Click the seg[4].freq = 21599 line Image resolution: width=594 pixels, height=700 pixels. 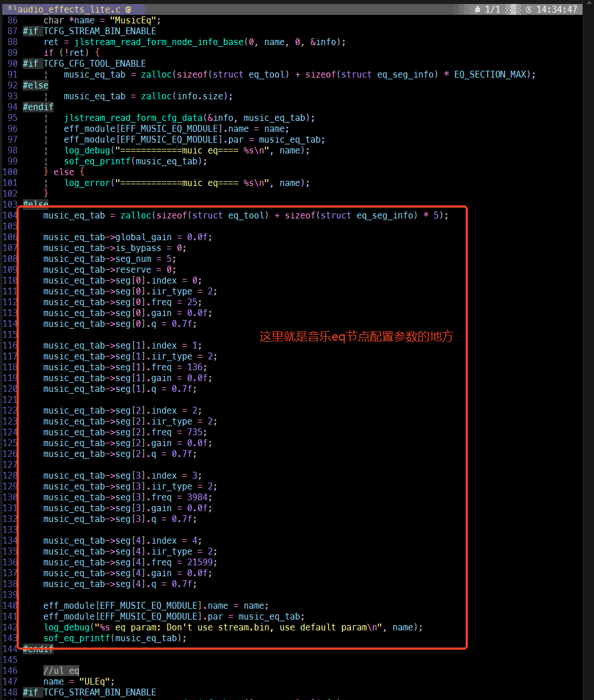point(131,562)
